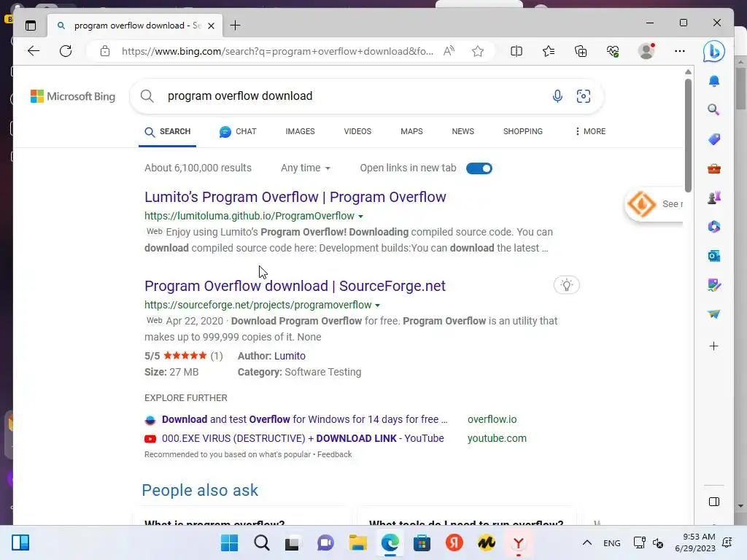Open Lumito's Program Overflow result link

coord(295,197)
